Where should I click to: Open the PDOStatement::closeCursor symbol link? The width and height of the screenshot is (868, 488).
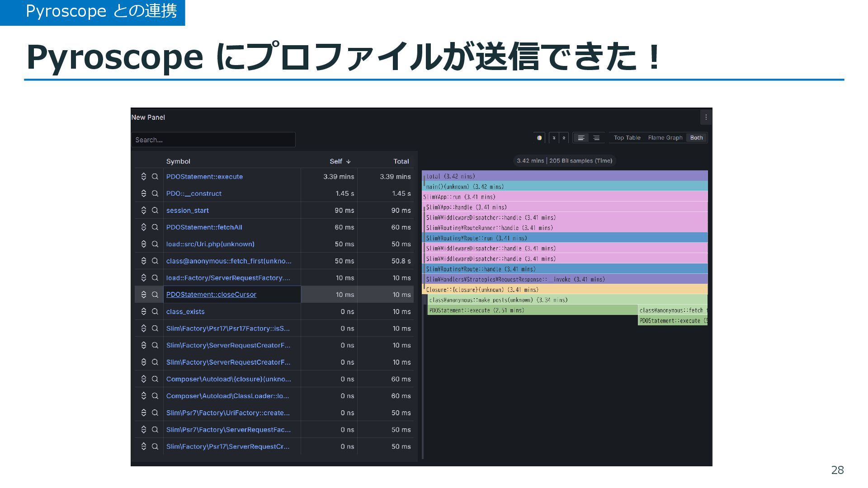click(211, 295)
